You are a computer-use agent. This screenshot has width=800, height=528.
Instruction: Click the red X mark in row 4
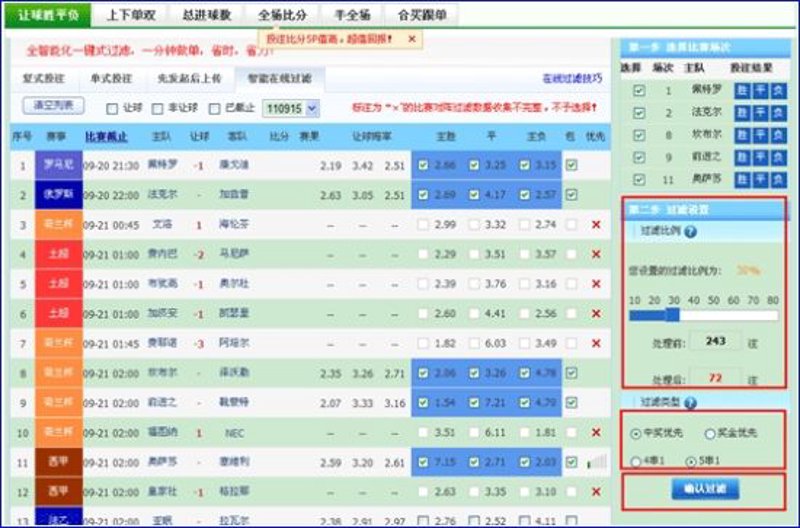595,254
